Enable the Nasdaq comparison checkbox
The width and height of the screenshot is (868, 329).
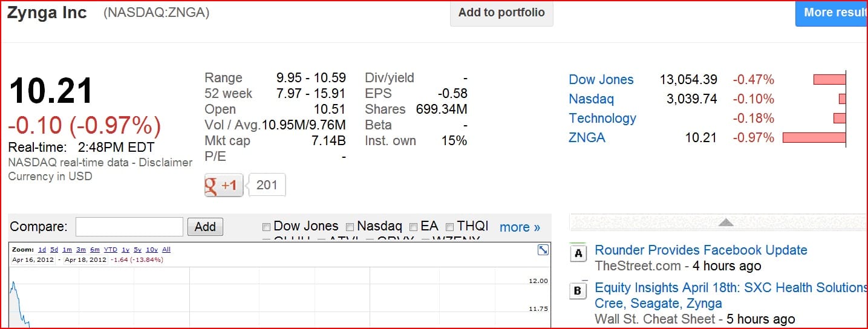tap(350, 227)
